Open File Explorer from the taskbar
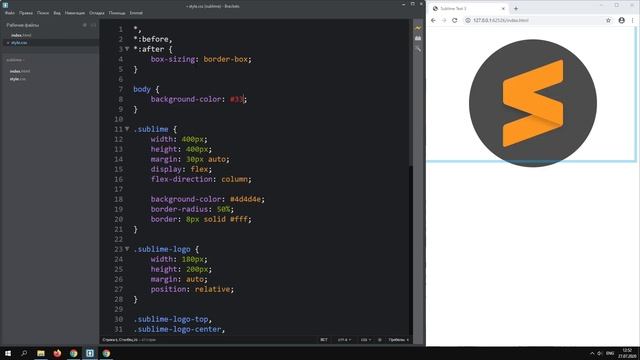This screenshot has height=360, width=640. click(x=41, y=353)
